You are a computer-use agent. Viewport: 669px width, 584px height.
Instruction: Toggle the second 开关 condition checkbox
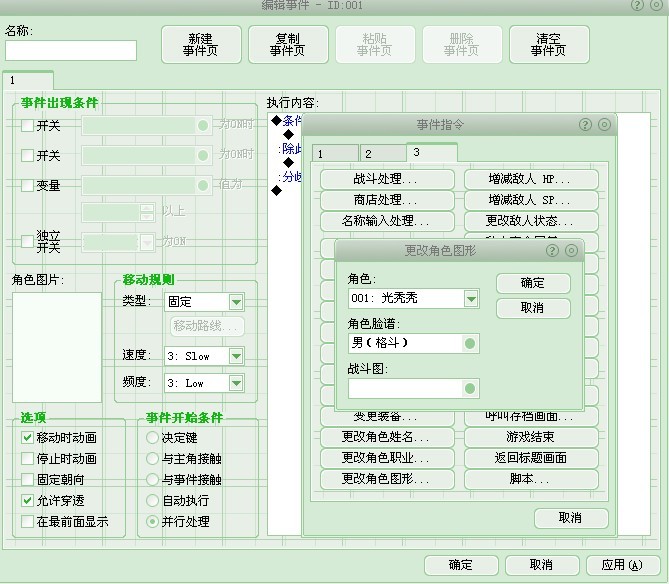[x=27, y=155]
